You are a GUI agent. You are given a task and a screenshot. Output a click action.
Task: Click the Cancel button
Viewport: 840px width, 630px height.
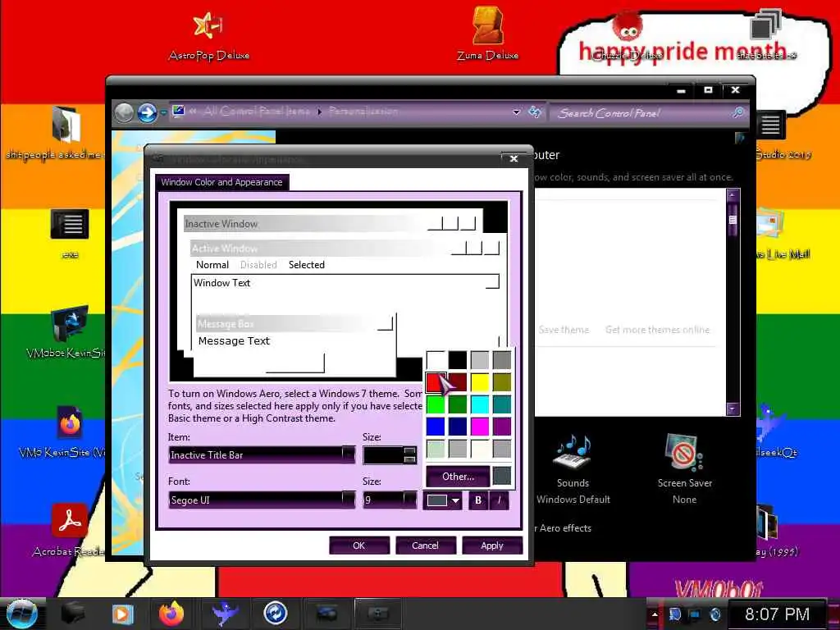click(x=426, y=546)
